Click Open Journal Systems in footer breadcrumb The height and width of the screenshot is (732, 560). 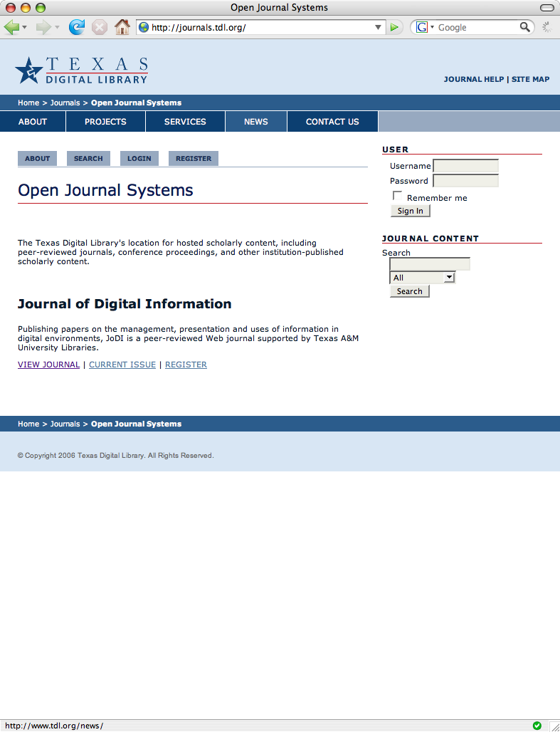(x=137, y=424)
